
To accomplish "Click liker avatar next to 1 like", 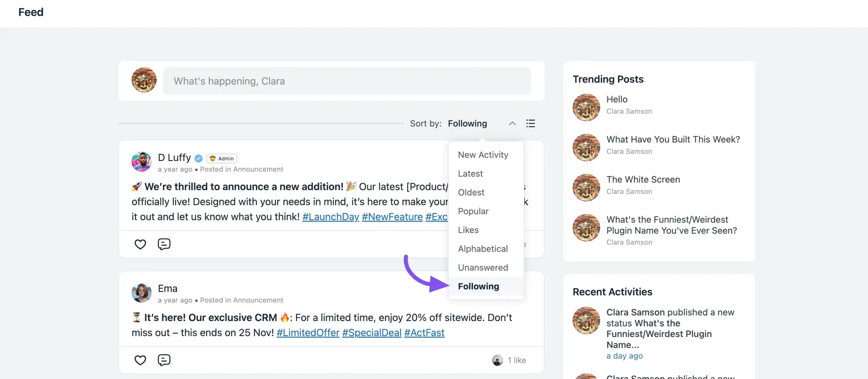I will [x=497, y=360].
